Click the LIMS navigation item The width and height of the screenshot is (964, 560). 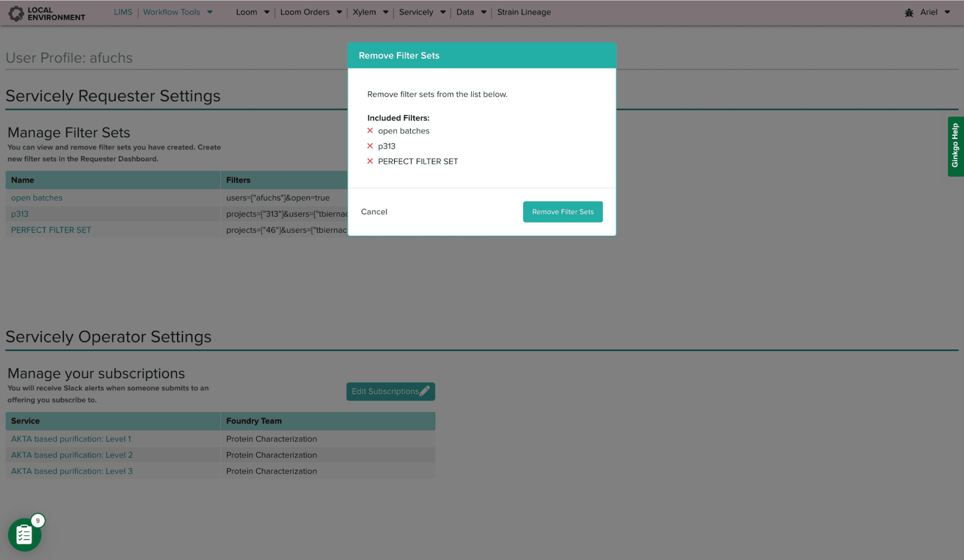[122, 12]
